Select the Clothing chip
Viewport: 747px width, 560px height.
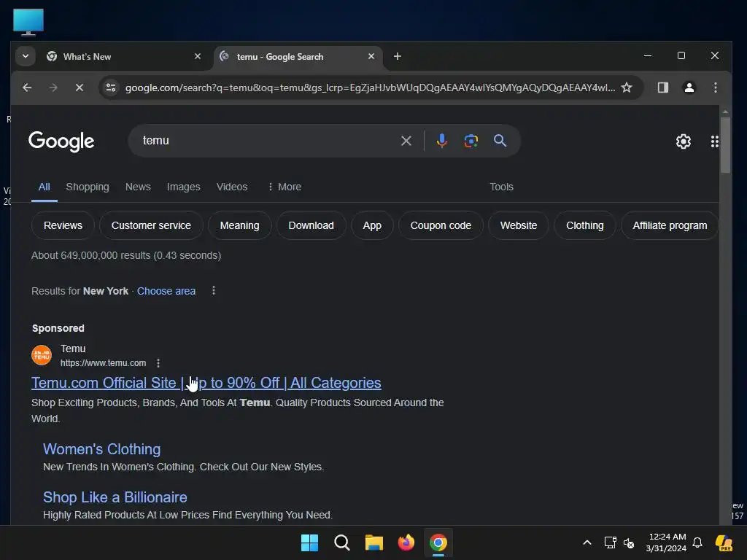pyautogui.click(x=584, y=225)
